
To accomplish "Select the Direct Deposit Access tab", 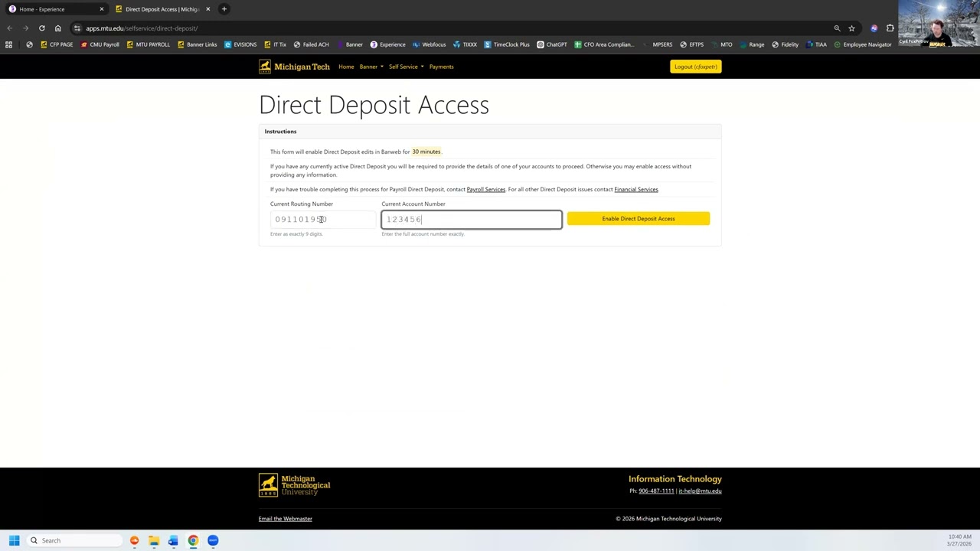I will pos(162,9).
